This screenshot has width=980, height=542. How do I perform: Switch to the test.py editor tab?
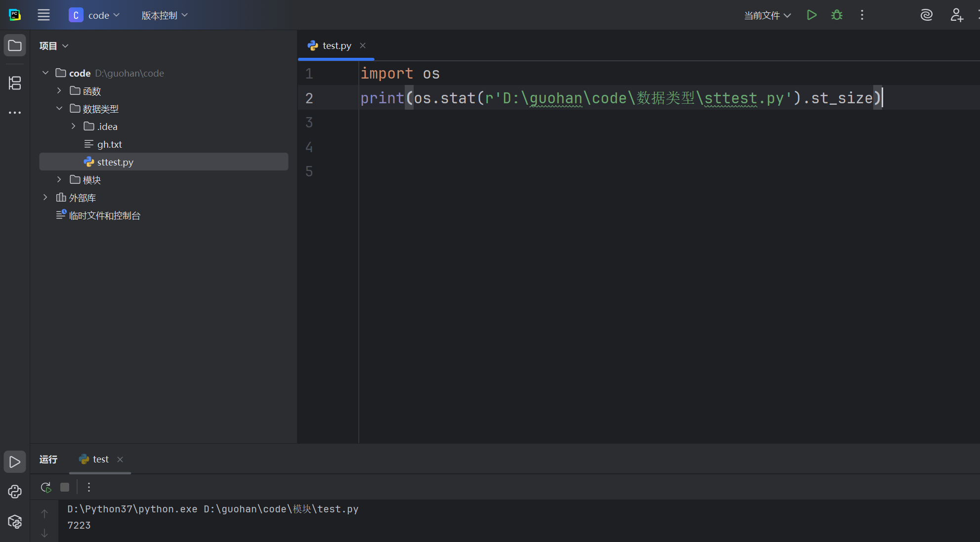[336, 45]
